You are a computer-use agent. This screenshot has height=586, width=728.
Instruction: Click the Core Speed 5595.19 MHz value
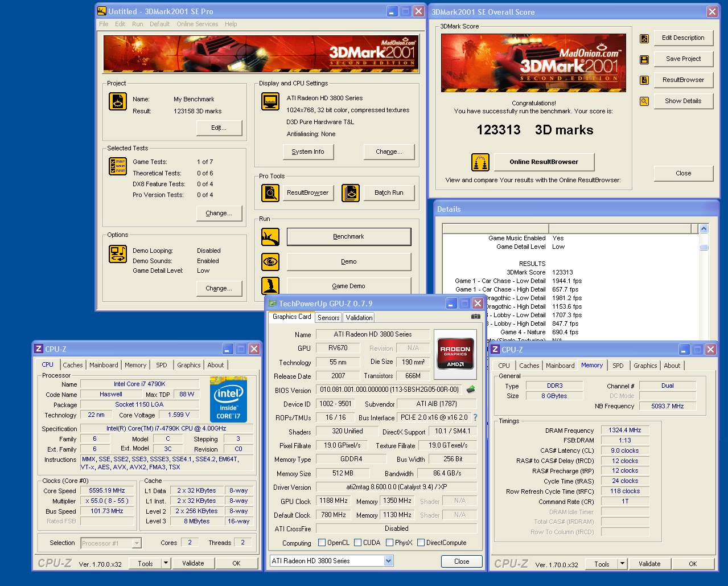(106, 491)
